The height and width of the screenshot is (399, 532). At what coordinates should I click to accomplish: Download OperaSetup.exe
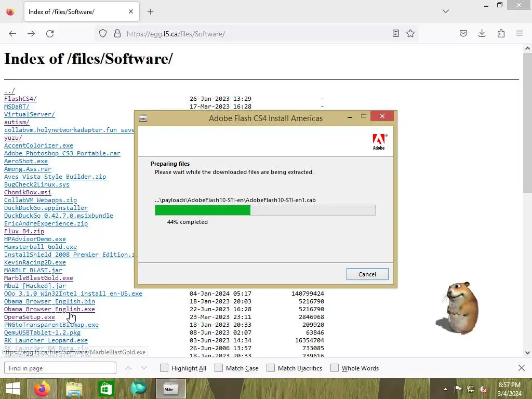pyautogui.click(x=30, y=317)
